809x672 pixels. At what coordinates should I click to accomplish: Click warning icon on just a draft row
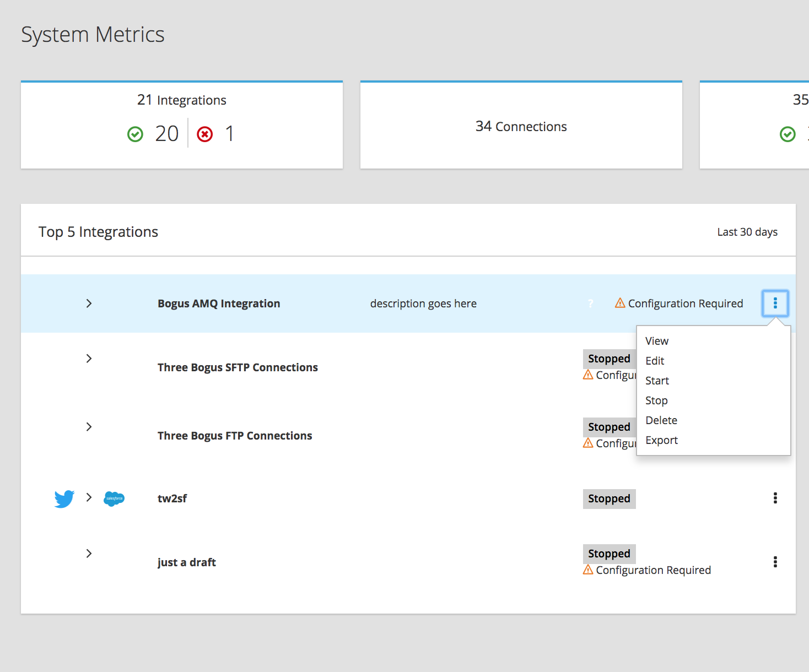(588, 570)
